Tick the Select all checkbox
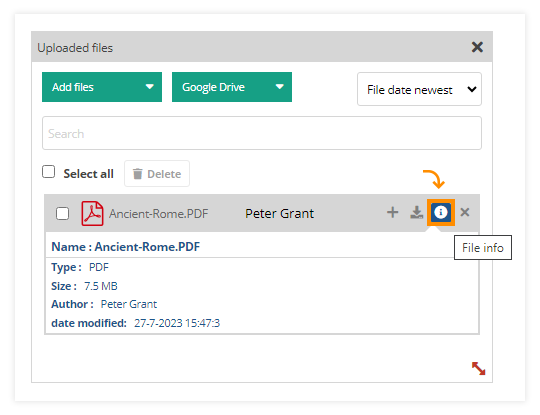Image resolution: width=540 pixels, height=415 pixels. coord(48,172)
